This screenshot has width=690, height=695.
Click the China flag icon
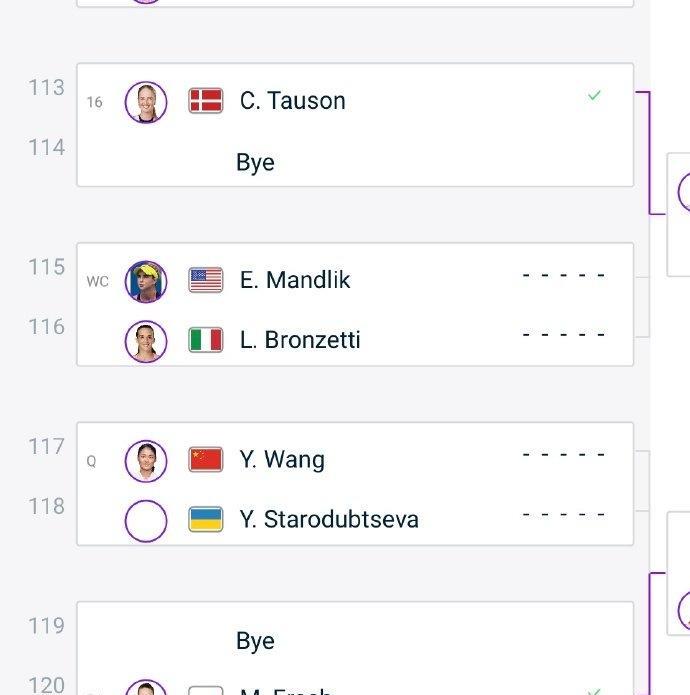pos(206,460)
